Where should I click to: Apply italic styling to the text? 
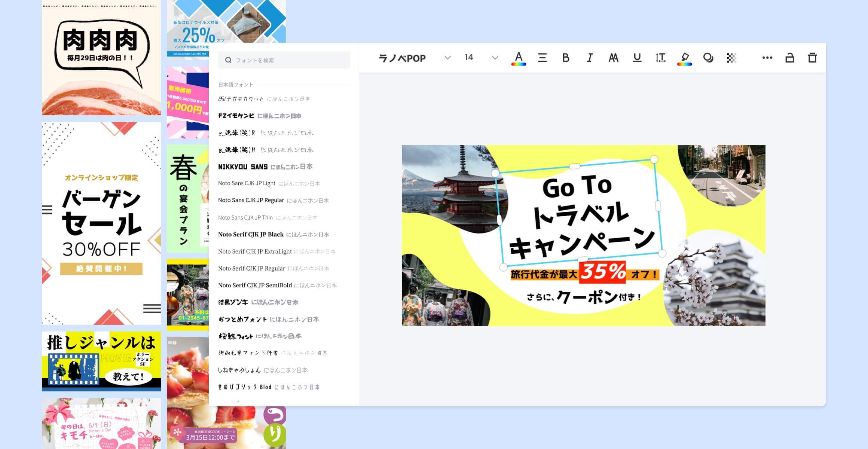tap(589, 57)
